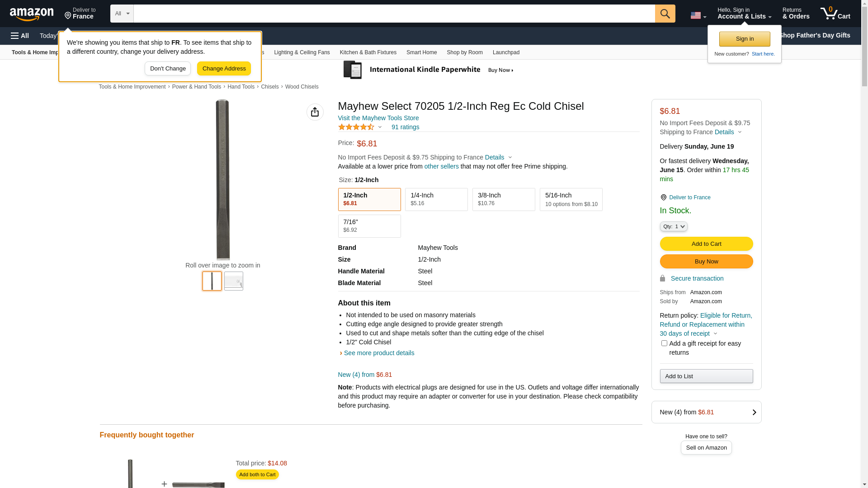The height and width of the screenshot is (488, 868).
Task: Click the magnifying glass search button
Action: pyautogui.click(x=665, y=14)
